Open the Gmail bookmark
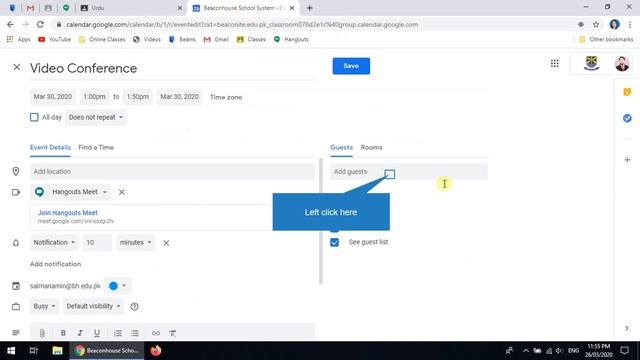640x360 pixels. click(216, 39)
